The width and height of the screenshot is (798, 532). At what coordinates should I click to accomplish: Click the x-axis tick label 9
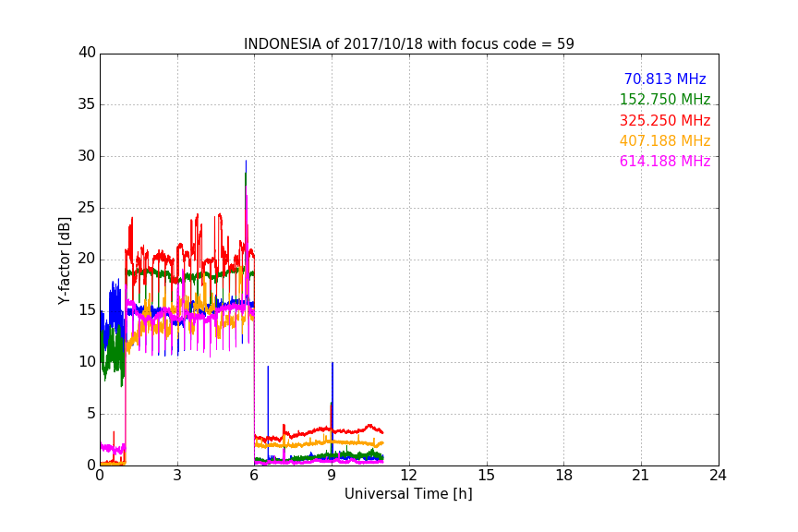332,476
